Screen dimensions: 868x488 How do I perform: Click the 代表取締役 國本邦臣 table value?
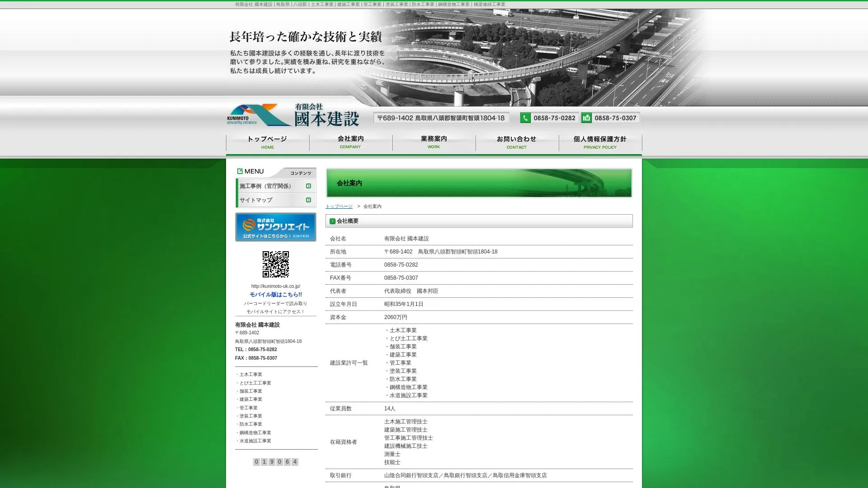click(411, 291)
